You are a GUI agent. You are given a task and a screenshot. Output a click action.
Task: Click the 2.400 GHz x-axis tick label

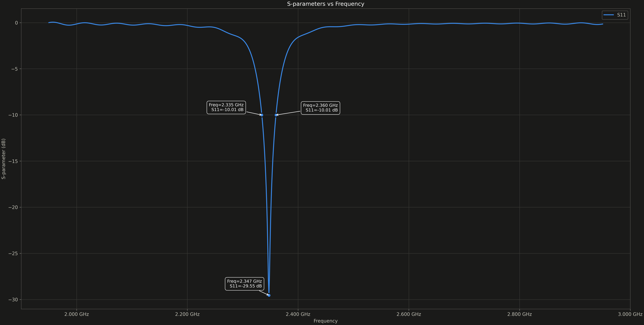click(x=298, y=314)
